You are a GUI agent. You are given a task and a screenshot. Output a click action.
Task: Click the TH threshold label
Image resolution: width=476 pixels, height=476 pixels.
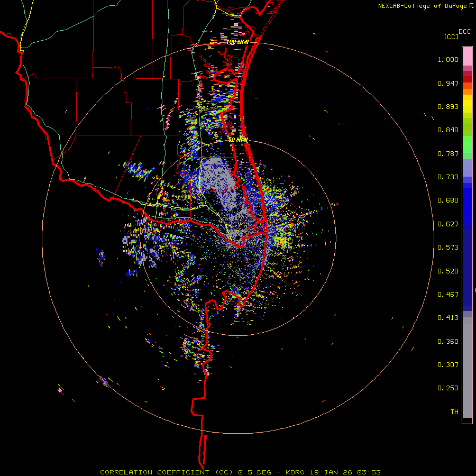point(454,412)
